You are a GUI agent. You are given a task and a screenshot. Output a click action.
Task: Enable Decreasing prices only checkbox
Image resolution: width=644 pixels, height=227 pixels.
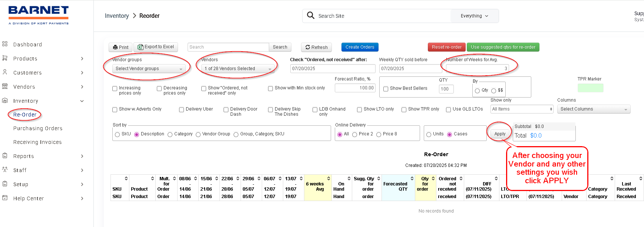tap(159, 89)
